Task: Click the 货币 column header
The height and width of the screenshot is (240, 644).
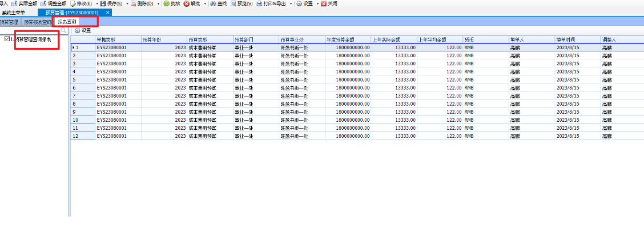Action: 486,40
